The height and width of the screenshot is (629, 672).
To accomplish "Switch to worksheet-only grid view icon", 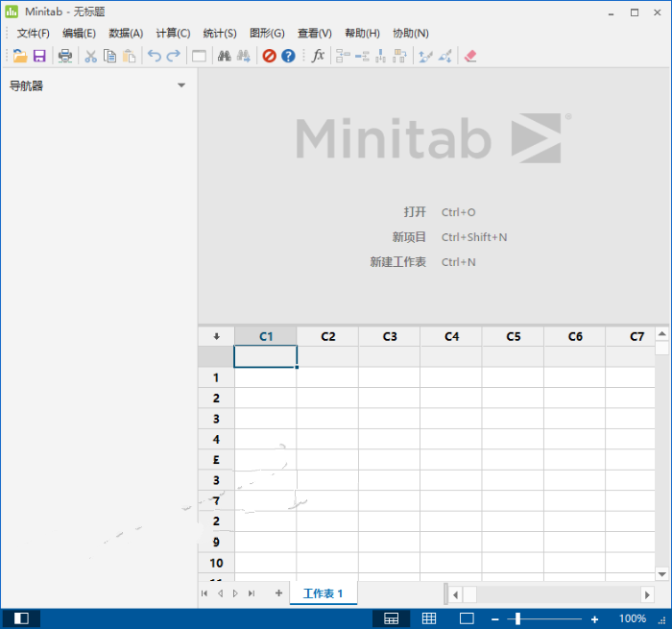I will [x=428, y=618].
